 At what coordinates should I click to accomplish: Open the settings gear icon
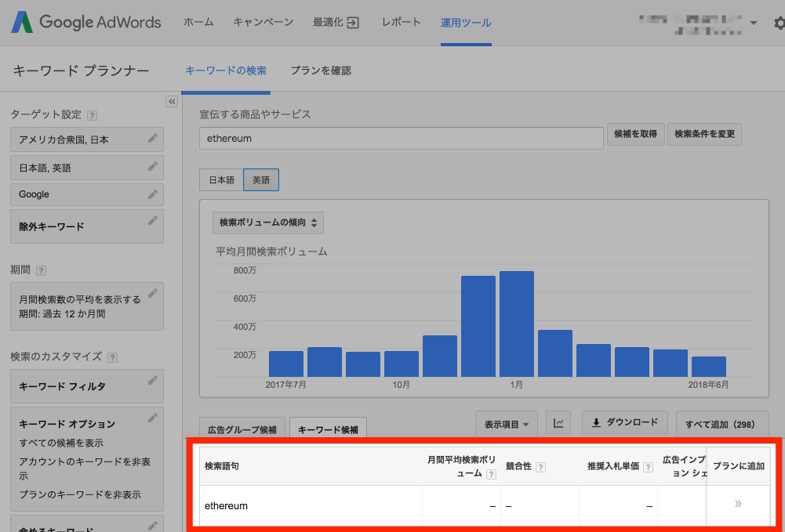pos(779,23)
